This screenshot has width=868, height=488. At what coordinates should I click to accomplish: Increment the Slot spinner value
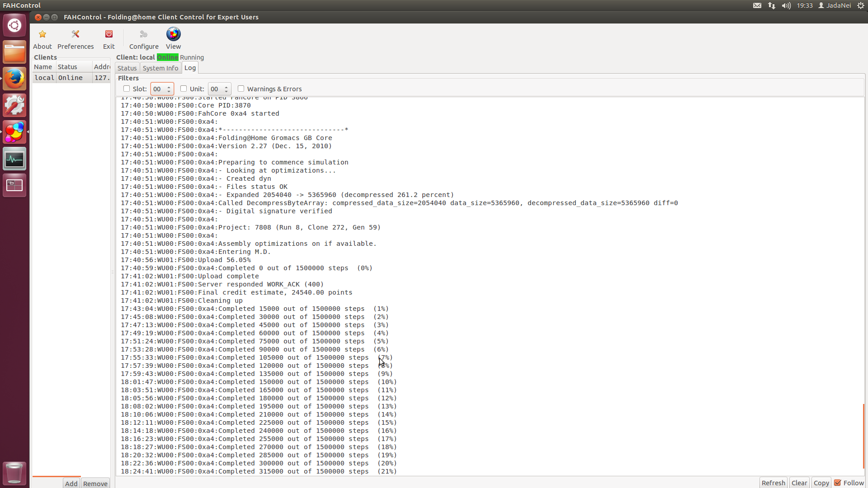click(x=169, y=87)
